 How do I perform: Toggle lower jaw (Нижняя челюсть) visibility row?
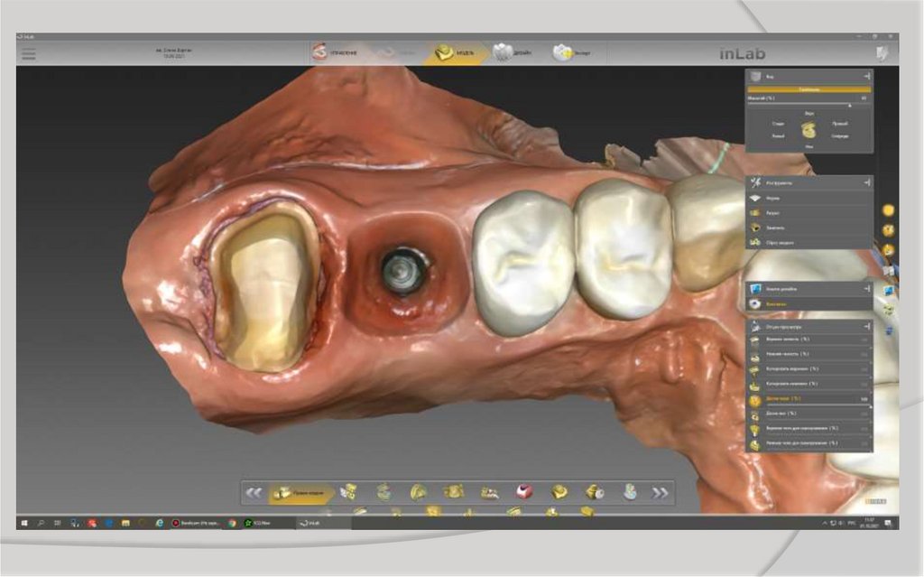[x=809, y=355]
